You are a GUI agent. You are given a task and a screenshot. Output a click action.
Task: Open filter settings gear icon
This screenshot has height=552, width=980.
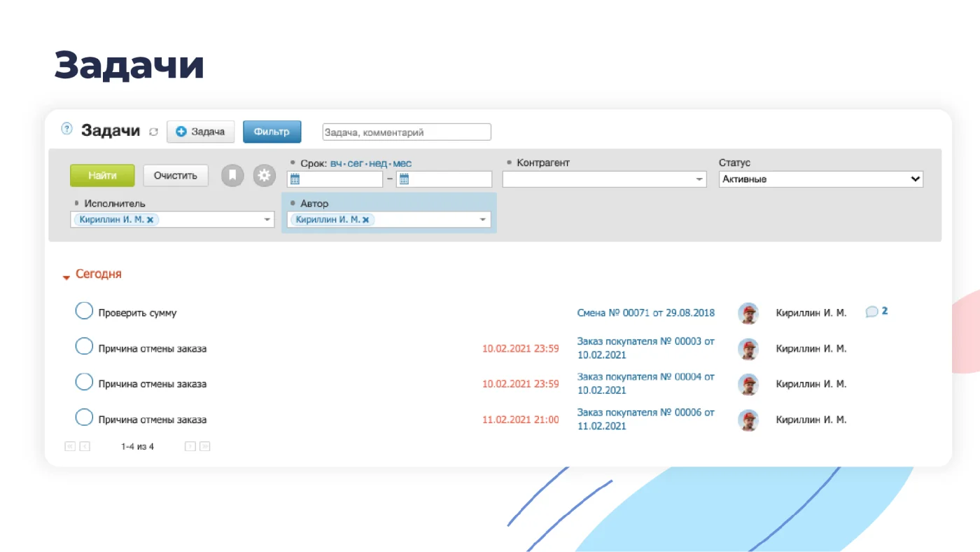pyautogui.click(x=264, y=175)
